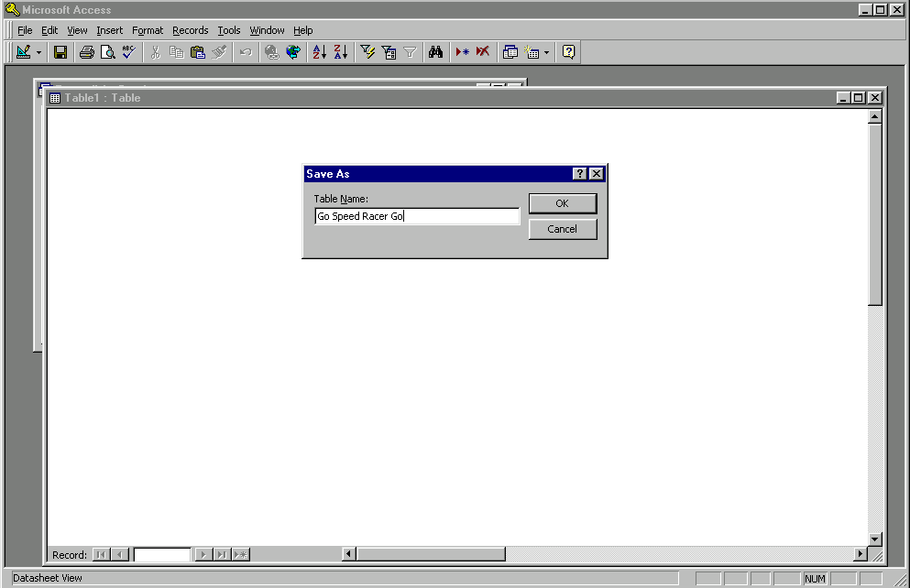The width and height of the screenshot is (910, 588).
Task: Go to previous record navigation button
Action: pyautogui.click(x=120, y=555)
